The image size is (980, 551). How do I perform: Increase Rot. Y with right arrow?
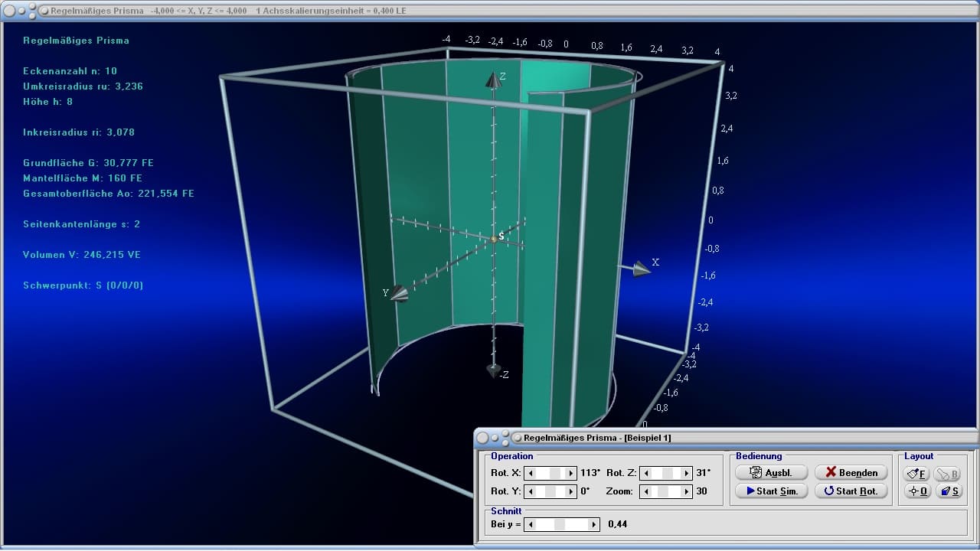pos(570,491)
